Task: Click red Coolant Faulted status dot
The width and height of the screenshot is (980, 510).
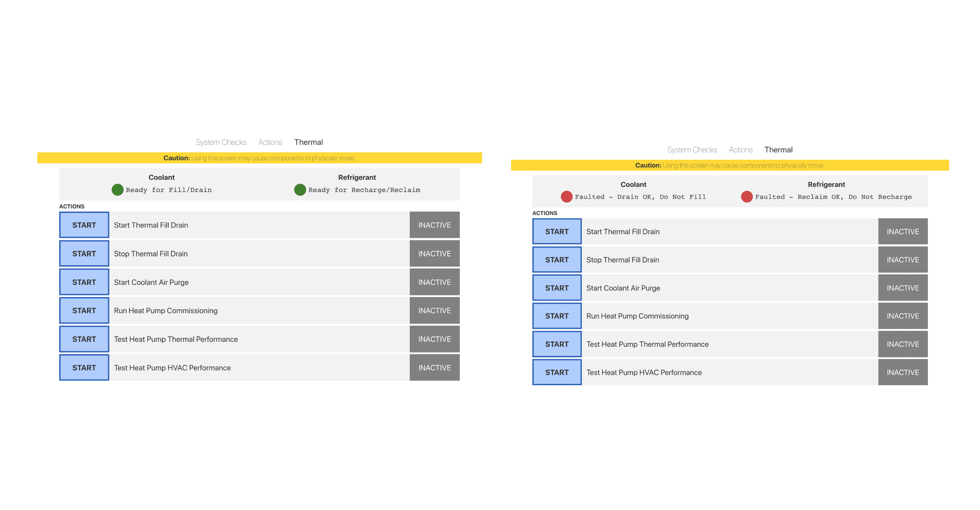Action: pos(566,197)
